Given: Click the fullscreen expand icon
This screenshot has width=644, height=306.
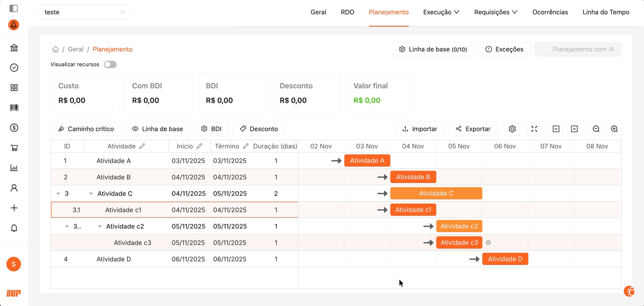Looking at the screenshot, I should (534, 129).
